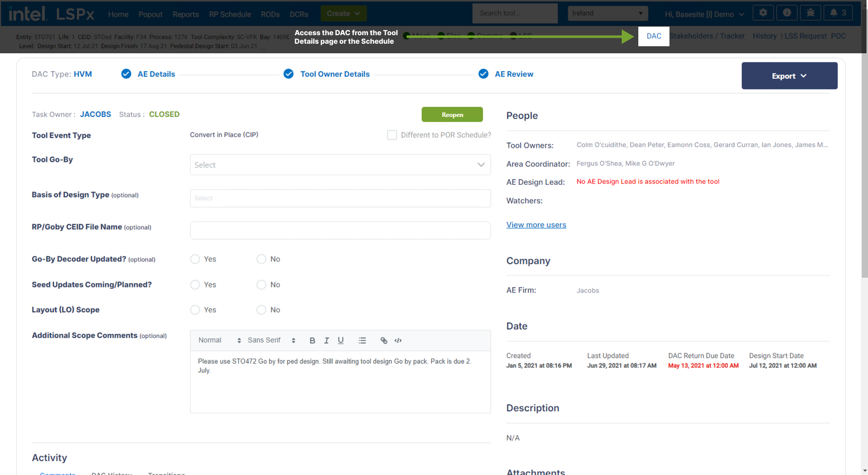Open the Tool Go-By dropdown
The height and width of the screenshot is (475, 868).
[x=340, y=165]
